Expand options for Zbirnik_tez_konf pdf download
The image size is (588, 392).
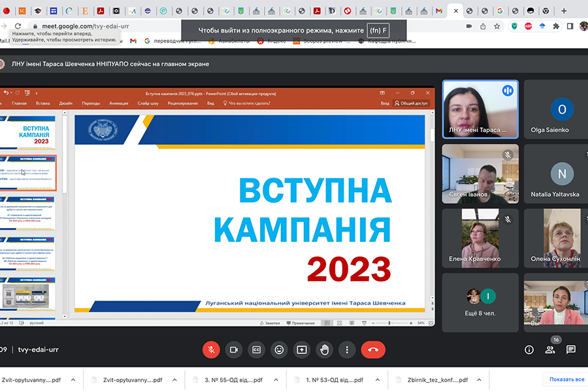tap(480, 380)
